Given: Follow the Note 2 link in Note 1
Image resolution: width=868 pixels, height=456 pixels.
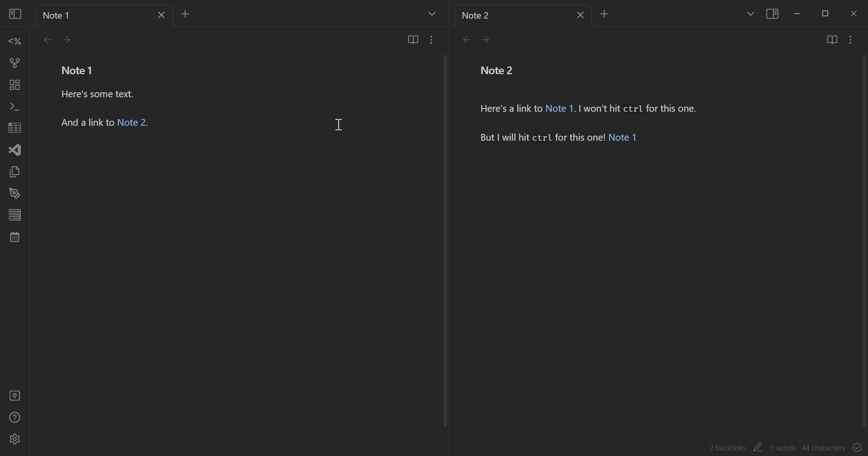Looking at the screenshot, I should (x=131, y=122).
